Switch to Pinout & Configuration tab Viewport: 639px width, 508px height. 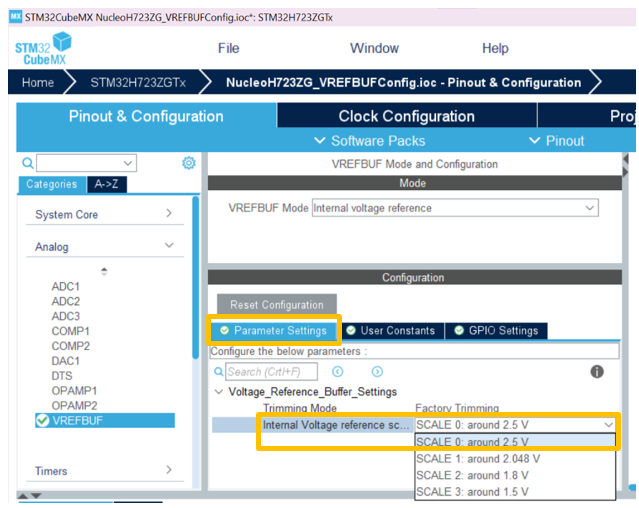(x=146, y=116)
